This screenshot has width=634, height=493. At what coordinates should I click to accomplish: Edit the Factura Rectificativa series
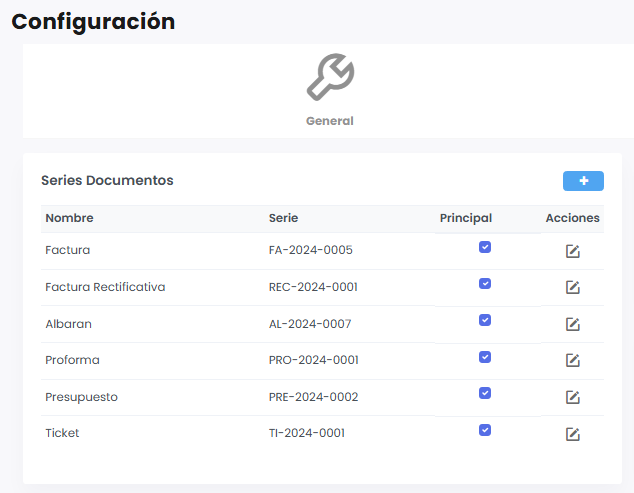(573, 288)
